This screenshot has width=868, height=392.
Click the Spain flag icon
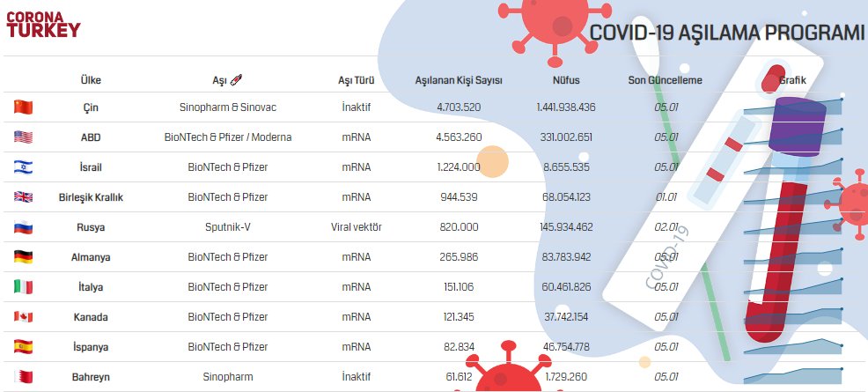(23, 347)
